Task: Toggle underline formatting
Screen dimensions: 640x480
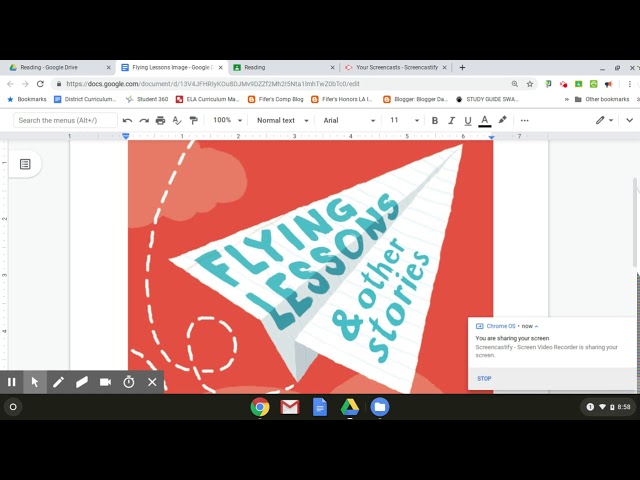Action: [x=468, y=120]
